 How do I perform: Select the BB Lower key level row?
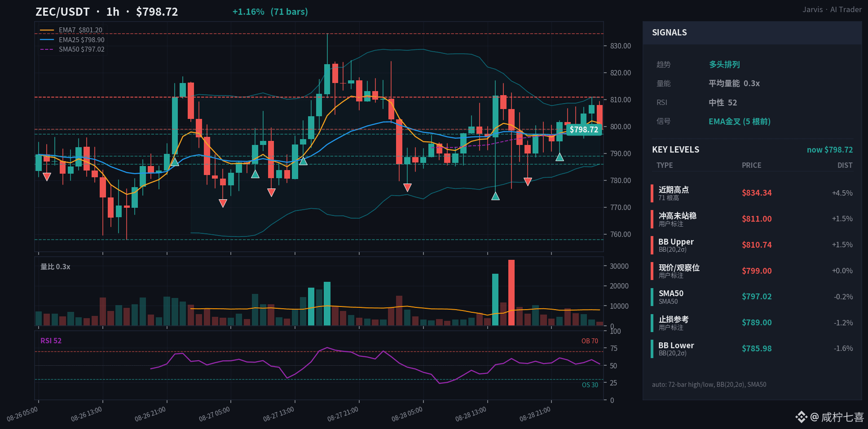coord(752,349)
